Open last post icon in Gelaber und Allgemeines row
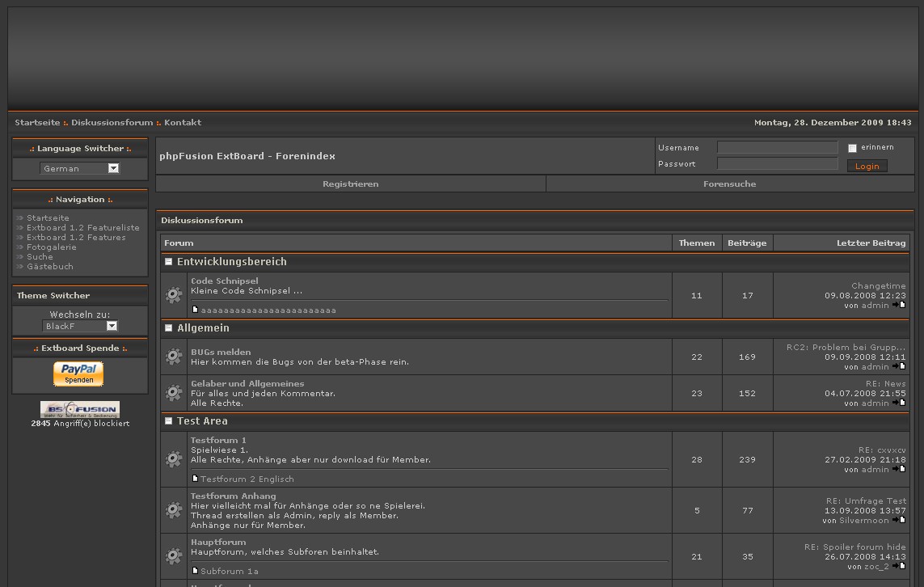Viewport: 924px width, 587px height. coord(901,403)
